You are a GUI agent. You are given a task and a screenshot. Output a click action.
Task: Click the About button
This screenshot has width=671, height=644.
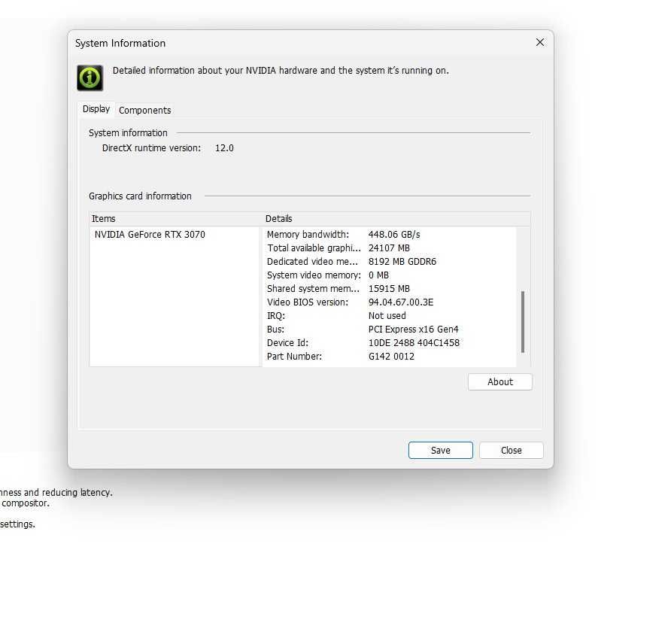pyautogui.click(x=499, y=382)
